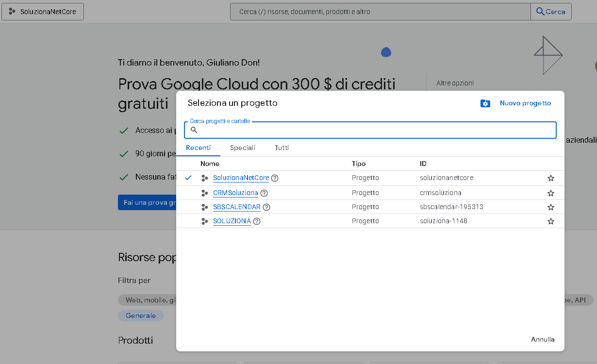Click help icon next to SoluzionaNetCore

pos(275,178)
